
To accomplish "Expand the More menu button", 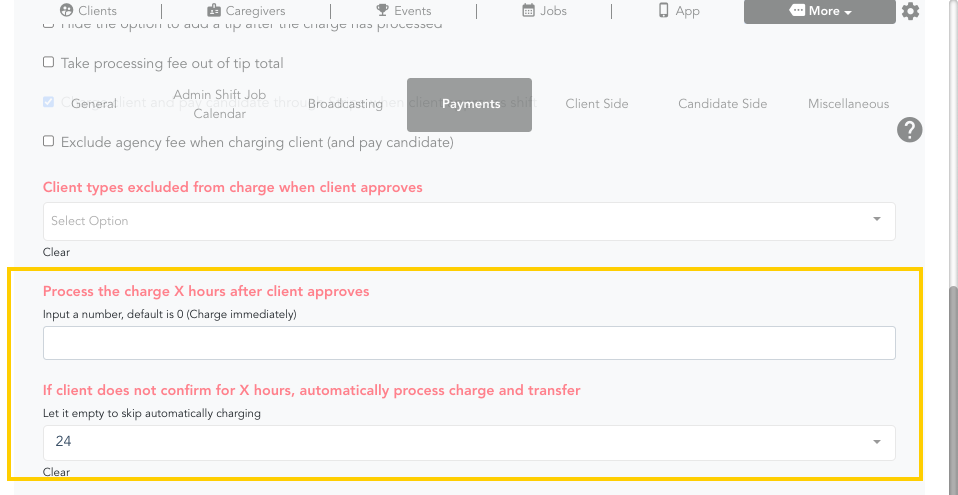I will coord(821,12).
